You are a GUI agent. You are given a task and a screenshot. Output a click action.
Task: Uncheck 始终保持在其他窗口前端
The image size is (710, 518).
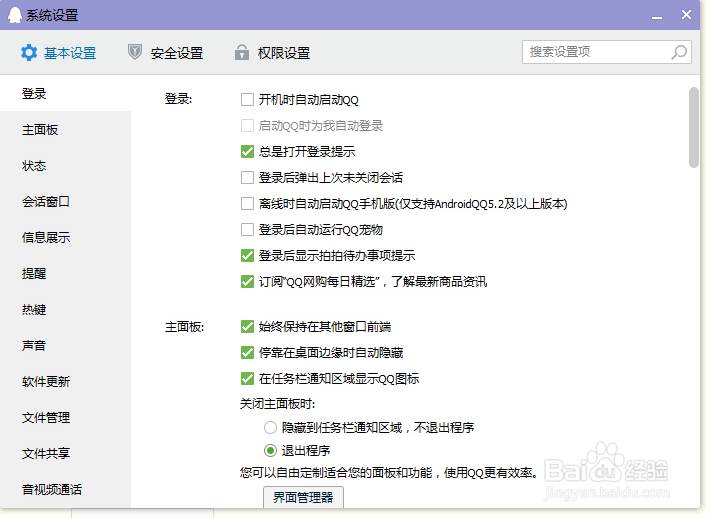(x=247, y=326)
